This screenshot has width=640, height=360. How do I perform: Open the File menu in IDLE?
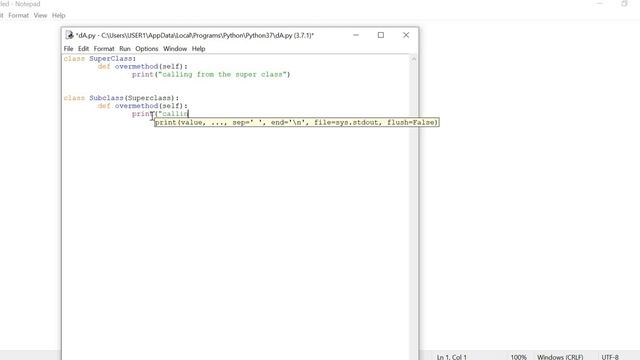(x=68, y=49)
